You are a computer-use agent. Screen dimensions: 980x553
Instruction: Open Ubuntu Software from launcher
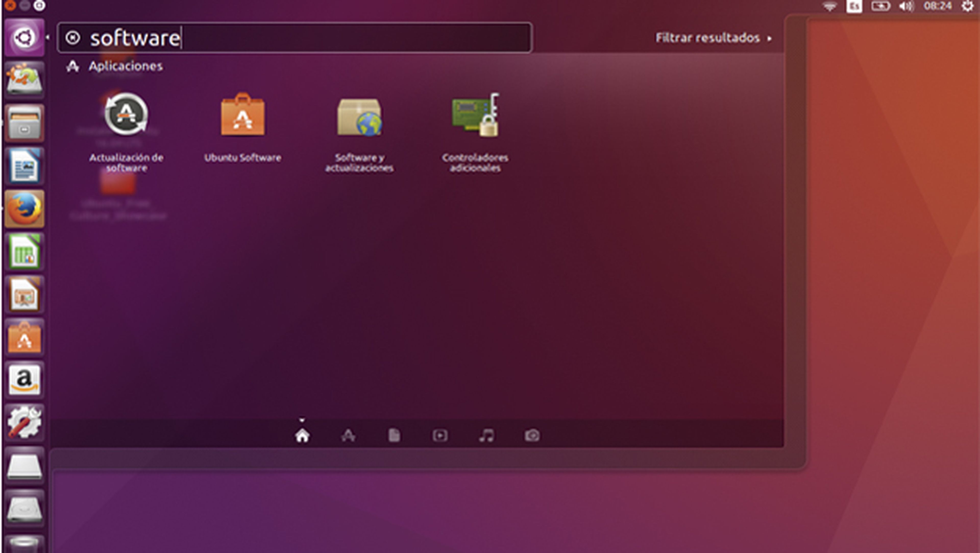24,337
